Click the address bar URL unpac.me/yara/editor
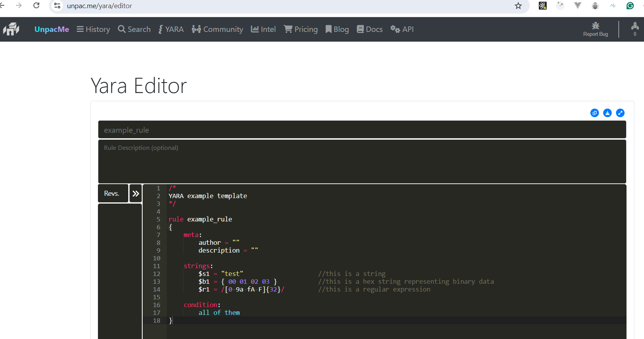The image size is (644, 339). coord(99,6)
